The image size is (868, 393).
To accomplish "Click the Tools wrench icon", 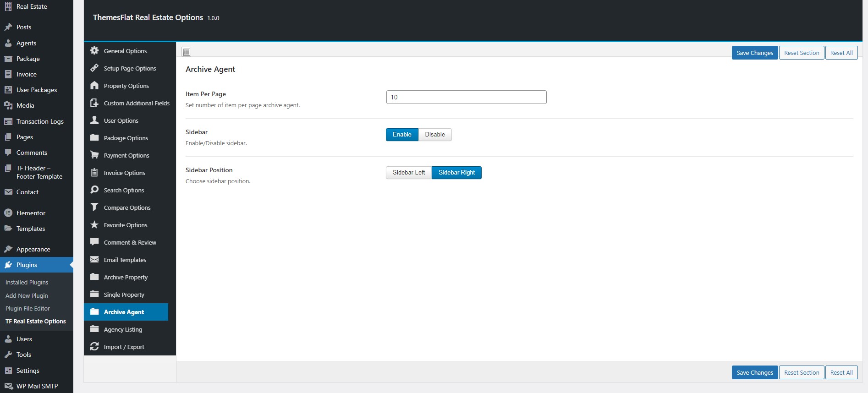I will pos(8,355).
